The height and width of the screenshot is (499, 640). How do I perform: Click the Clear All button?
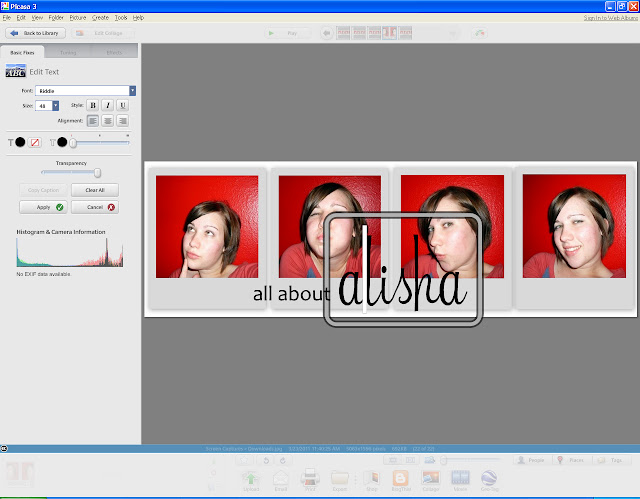click(x=95, y=190)
